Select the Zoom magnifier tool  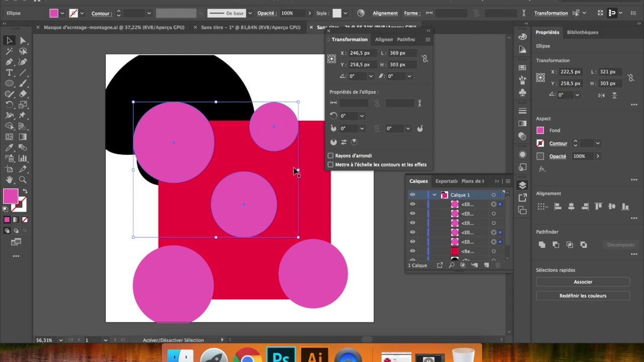click(23, 180)
